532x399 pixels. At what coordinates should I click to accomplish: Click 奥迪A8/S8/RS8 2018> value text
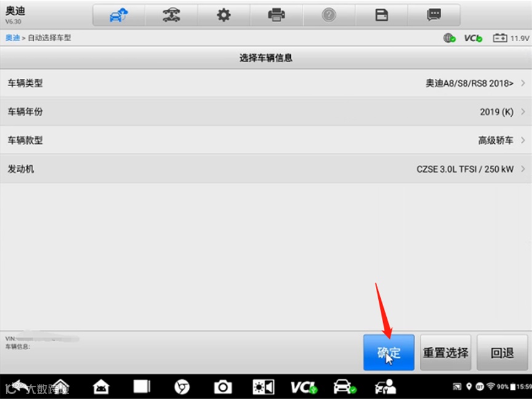pyautogui.click(x=469, y=83)
